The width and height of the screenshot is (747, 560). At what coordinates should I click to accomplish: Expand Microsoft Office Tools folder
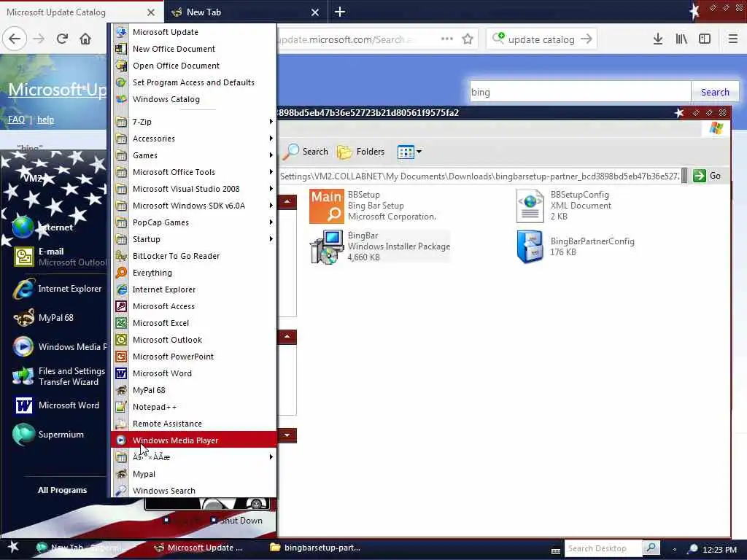point(193,172)
